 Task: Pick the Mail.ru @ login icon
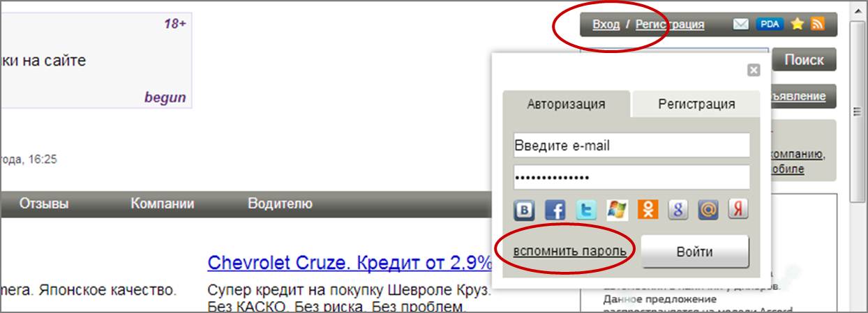(x=708, y=210)
